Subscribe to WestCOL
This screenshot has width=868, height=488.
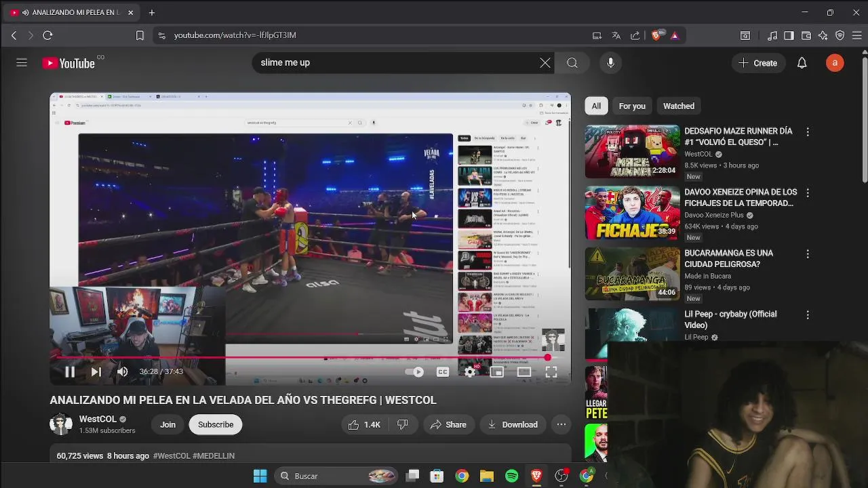click(216, 424)
